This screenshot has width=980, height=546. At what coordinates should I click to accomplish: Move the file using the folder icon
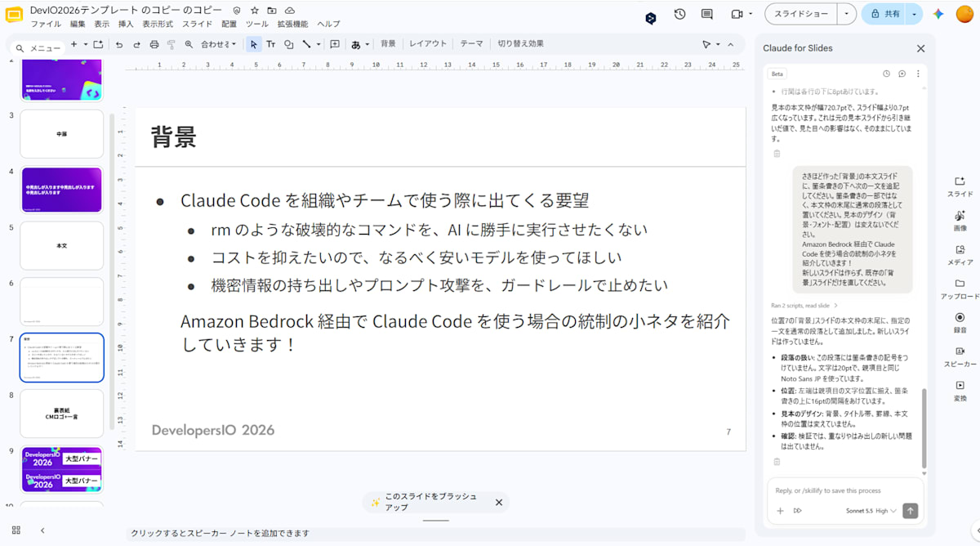[272, 10]
